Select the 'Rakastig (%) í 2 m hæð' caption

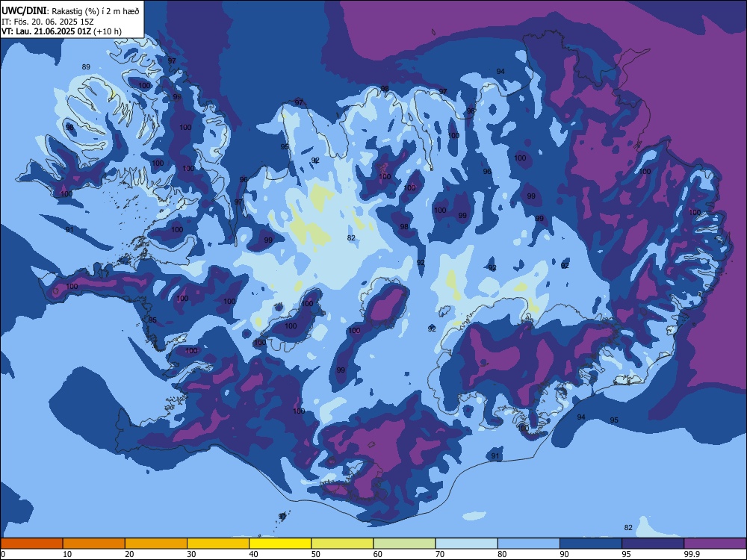(96, 11)
